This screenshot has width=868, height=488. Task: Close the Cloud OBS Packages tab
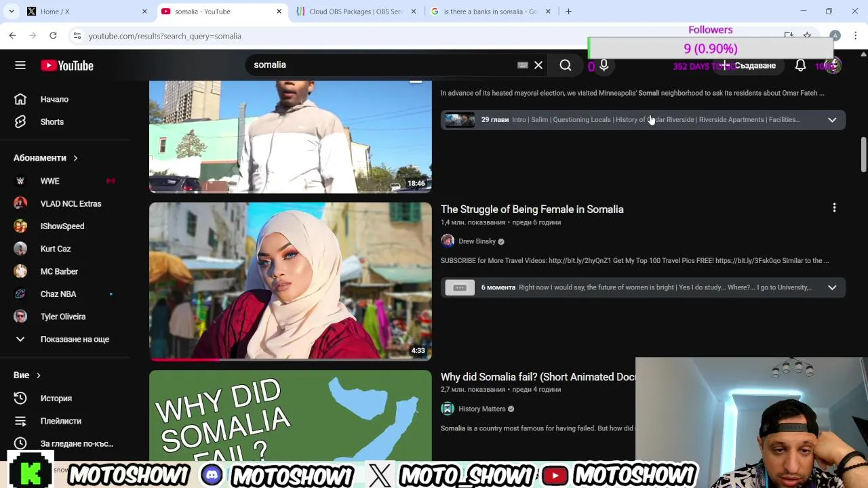pyautogui.click(x=414, y=12)
